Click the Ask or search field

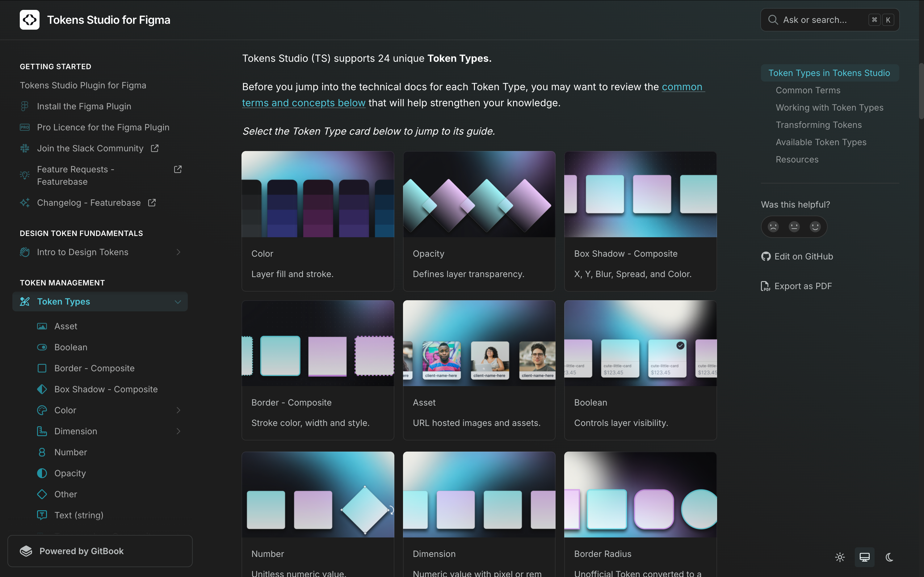pyautogui.click(x=830, y=20)
